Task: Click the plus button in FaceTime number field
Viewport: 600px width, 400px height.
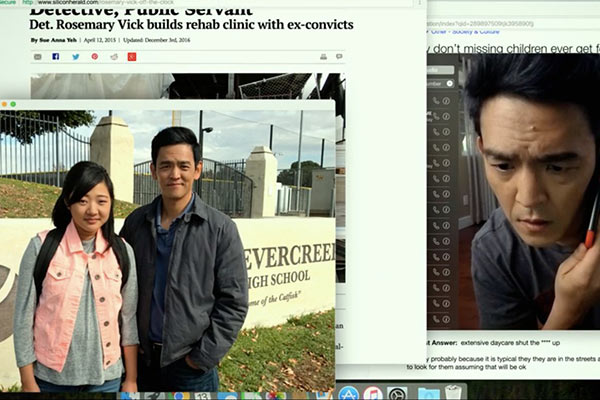Action: click(450, 83)
